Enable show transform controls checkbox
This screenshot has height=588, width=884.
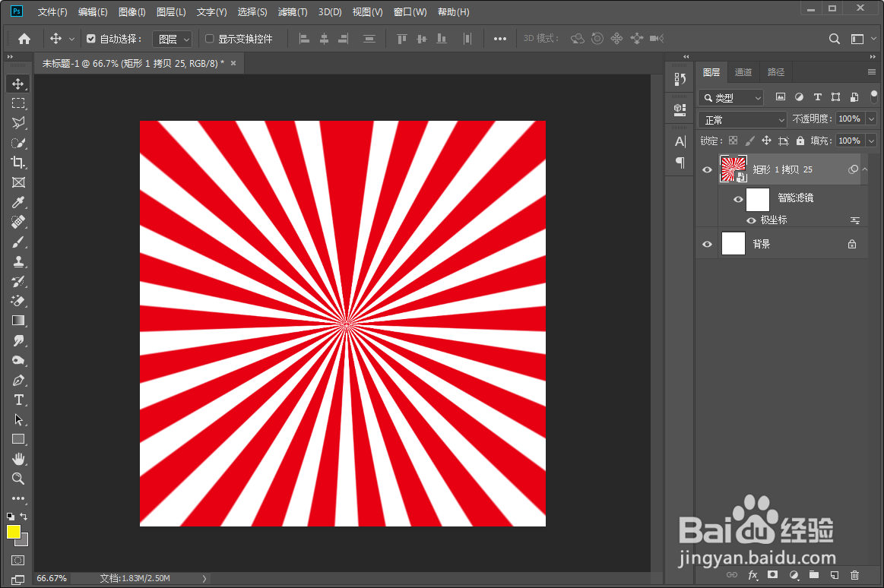pos(209,38)
